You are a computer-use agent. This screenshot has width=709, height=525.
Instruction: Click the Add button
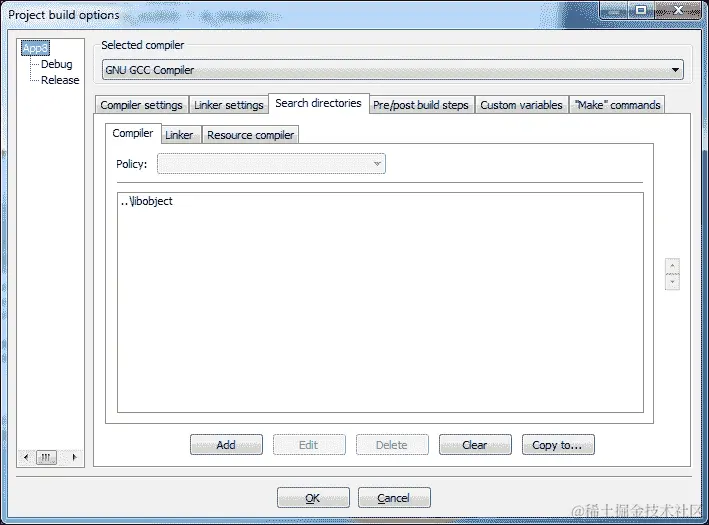[226, 445]
